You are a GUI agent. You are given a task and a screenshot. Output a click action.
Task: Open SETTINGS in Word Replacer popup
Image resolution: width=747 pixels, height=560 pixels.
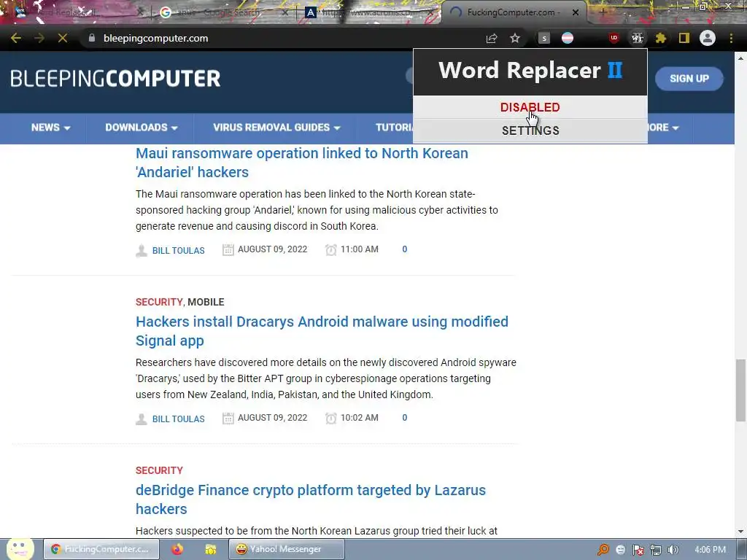coord(530,131)
